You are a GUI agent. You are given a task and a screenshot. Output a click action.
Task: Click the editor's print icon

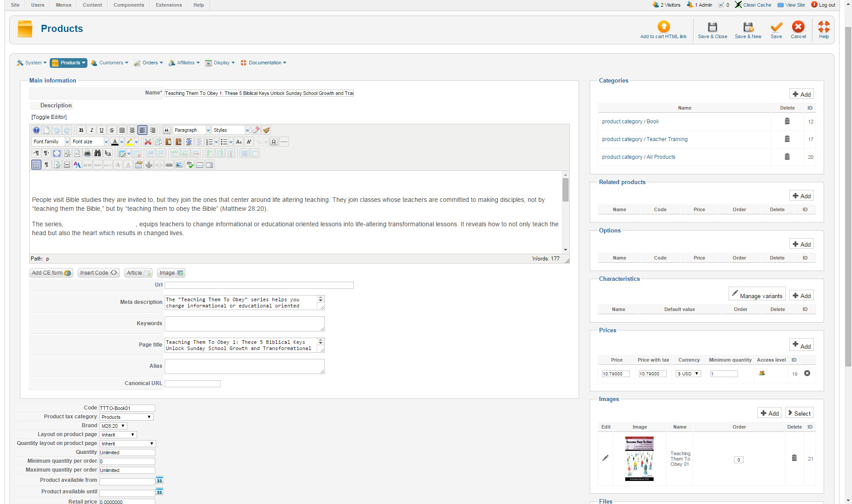point(87,154)
